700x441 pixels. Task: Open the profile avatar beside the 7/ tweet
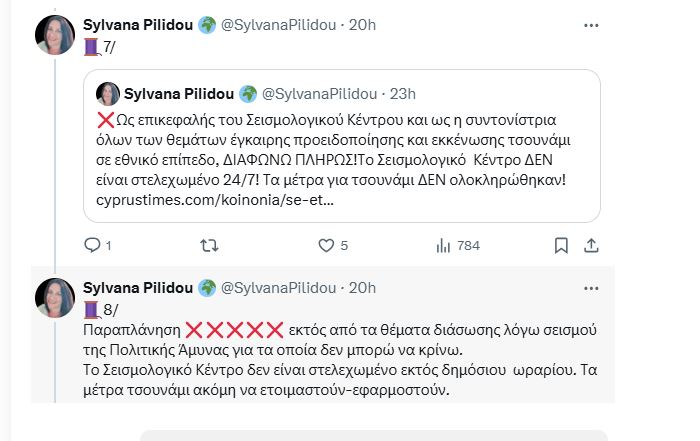pos(54,35)
